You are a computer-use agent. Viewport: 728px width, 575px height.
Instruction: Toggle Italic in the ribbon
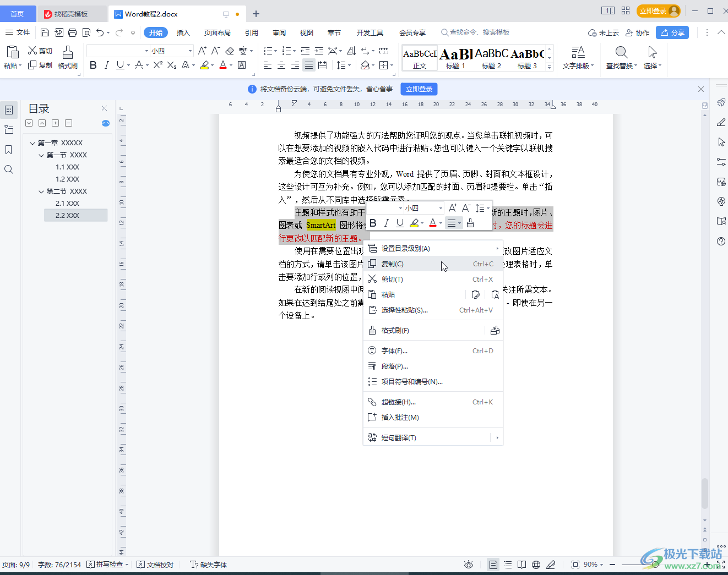[107, 65]
